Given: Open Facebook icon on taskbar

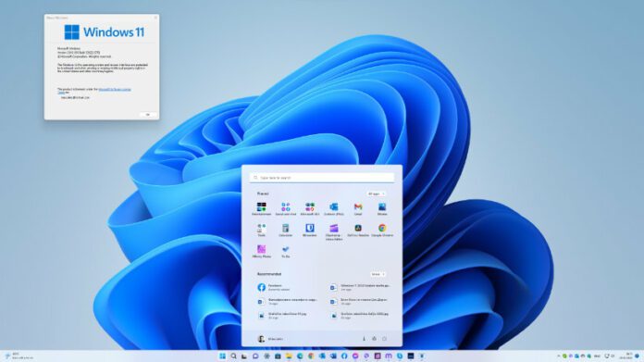Looking at the screenshot, I should [x=344, y=356].
